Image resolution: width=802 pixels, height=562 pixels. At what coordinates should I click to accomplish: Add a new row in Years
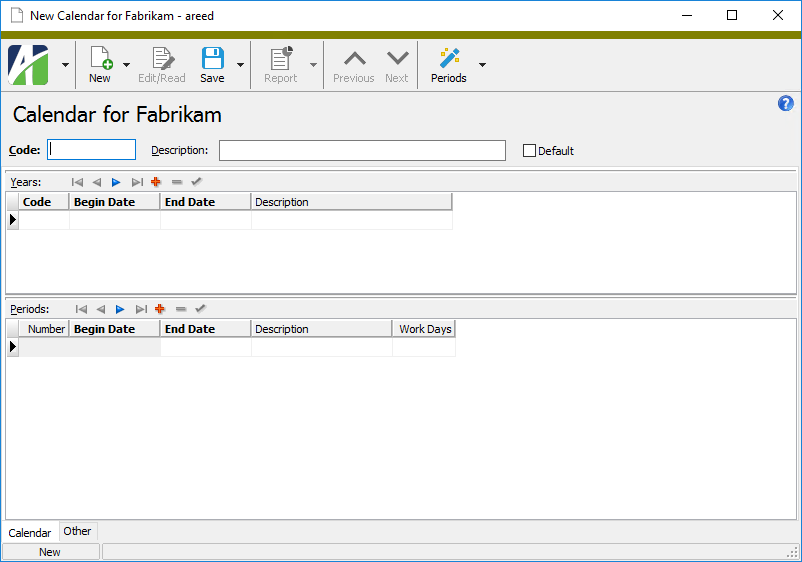click(x=156, y=182)
